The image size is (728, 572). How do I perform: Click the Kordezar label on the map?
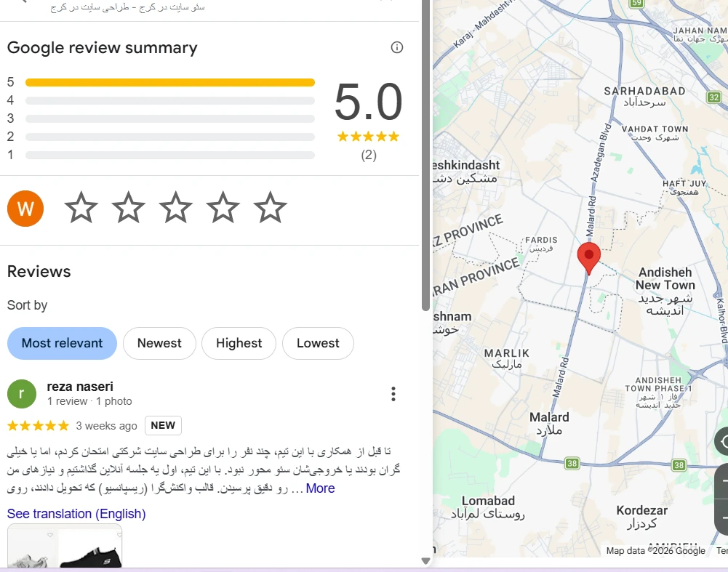point(642,517)
